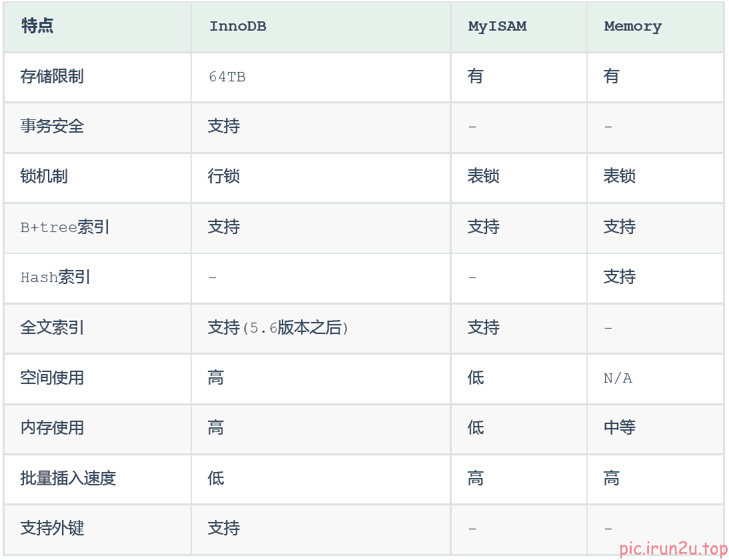Click the 锁机制 row label
The width and height of the screenshot is (729, 560).
coord(44,177)
